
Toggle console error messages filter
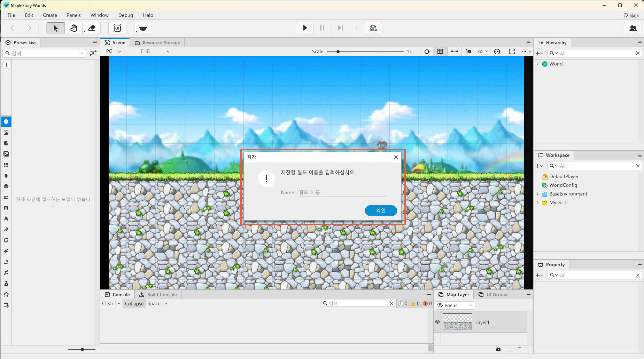427,304
